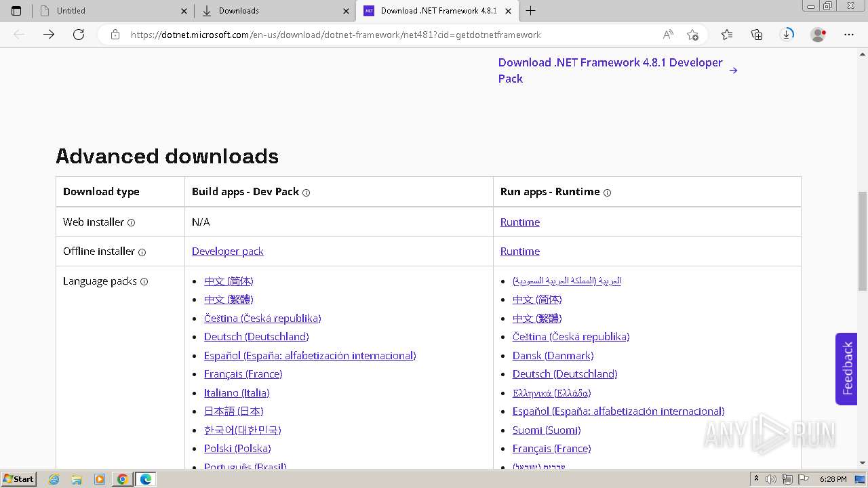Open the Windows Start menu

[x=18, y=479]
